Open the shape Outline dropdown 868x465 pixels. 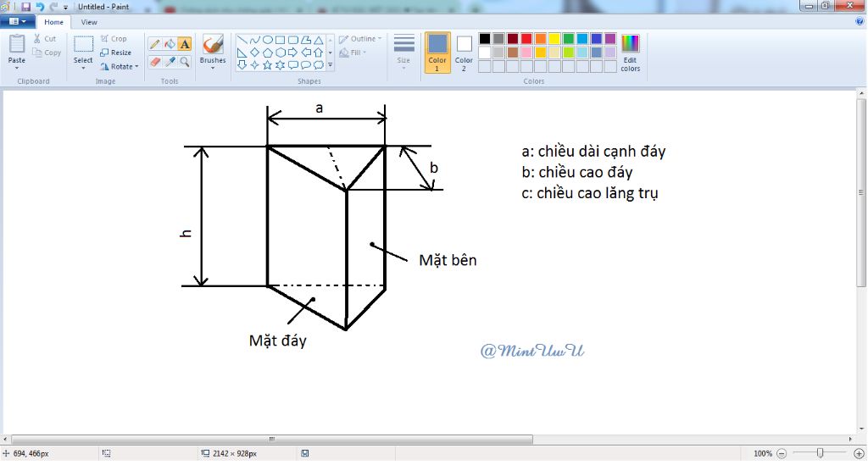click(360, 39)
